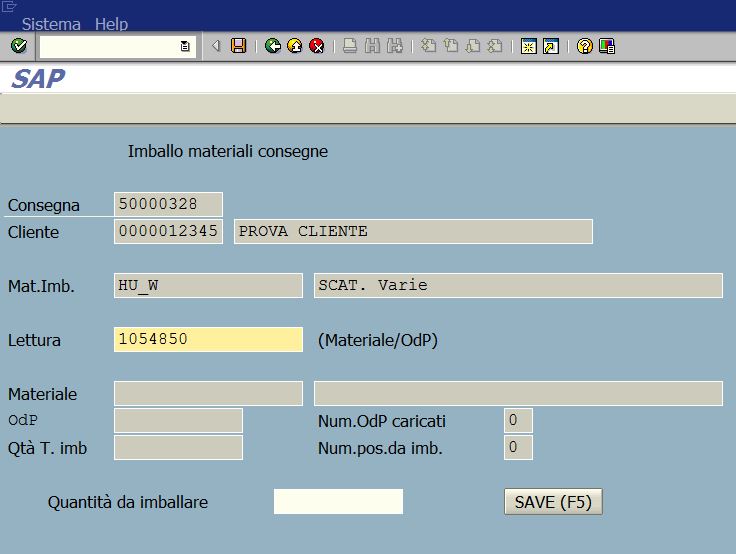Open the command field history dropdown
The width and height of the screenshot is (736, 554).
point(185,46)
